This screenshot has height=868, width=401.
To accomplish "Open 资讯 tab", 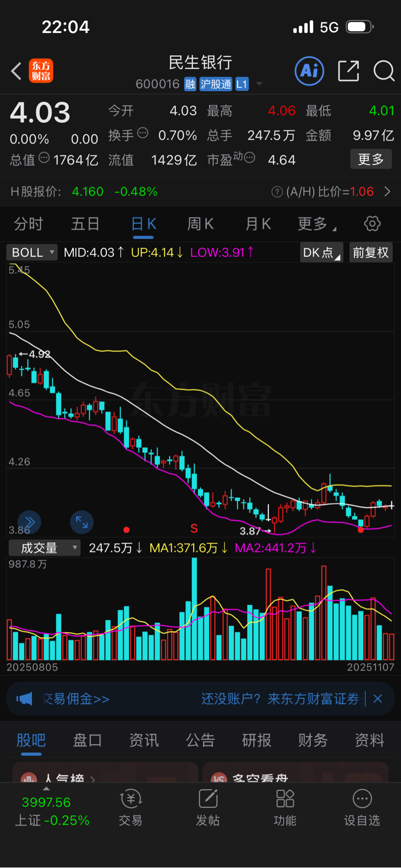I will 144,740.
